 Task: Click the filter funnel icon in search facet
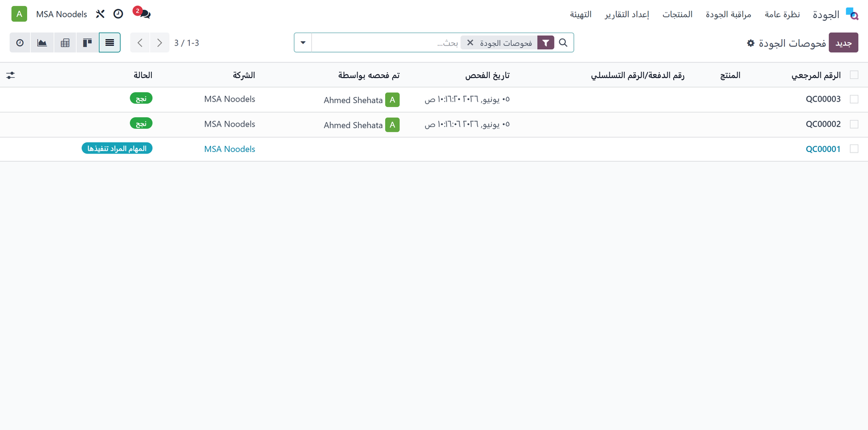(546, 43)
